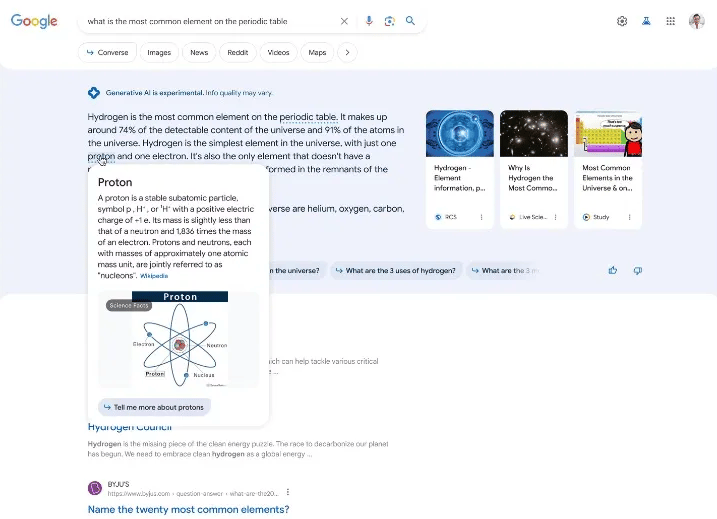717x519 pixels.
Task: Click the RCS source icon
Action: (x=438, y=217)
